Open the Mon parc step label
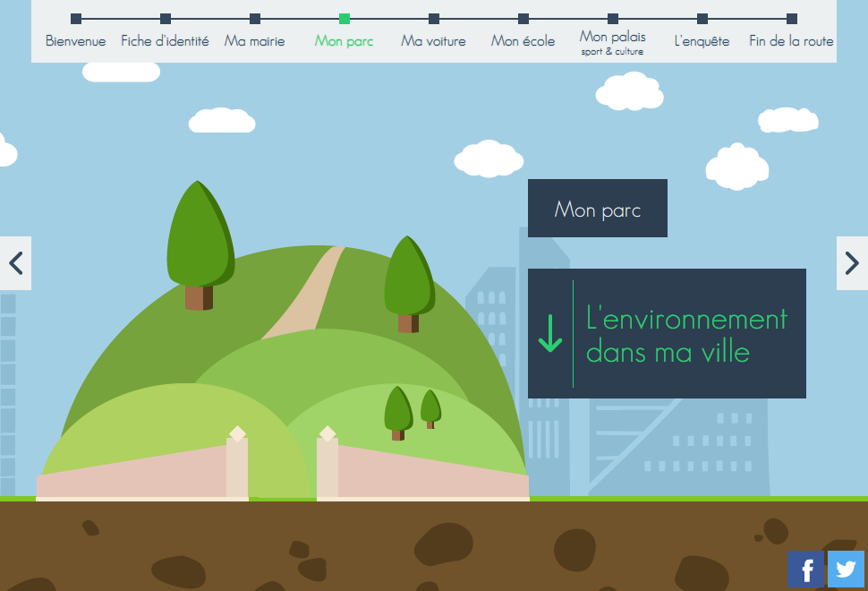868x591 pixels. [345, 41]
